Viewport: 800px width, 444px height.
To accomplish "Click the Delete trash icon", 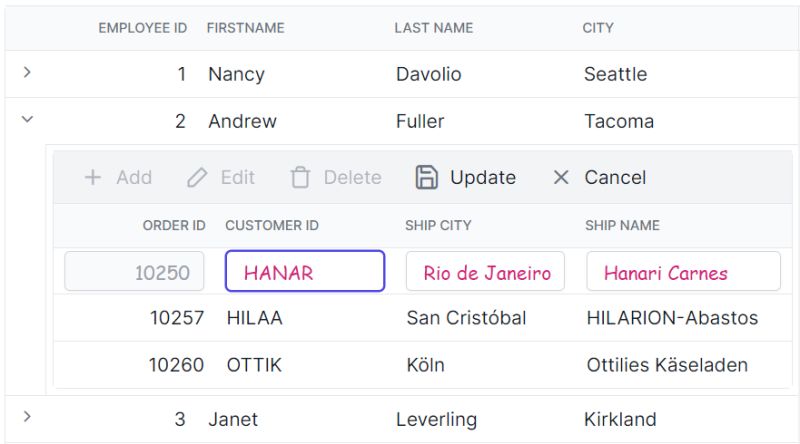I will click(300, 177).
